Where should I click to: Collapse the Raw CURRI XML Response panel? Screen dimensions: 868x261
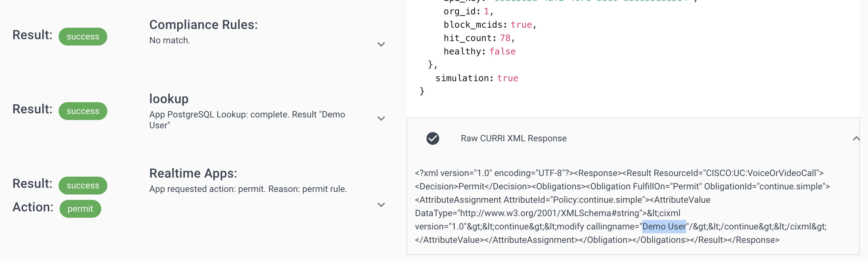pyautogui.click(x=856, y=138)
